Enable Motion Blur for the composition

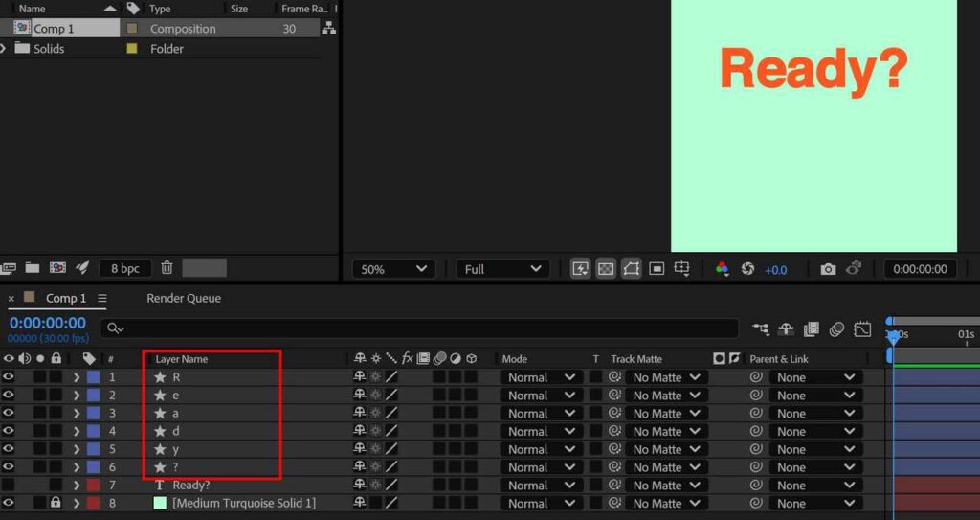pos(836,329)
